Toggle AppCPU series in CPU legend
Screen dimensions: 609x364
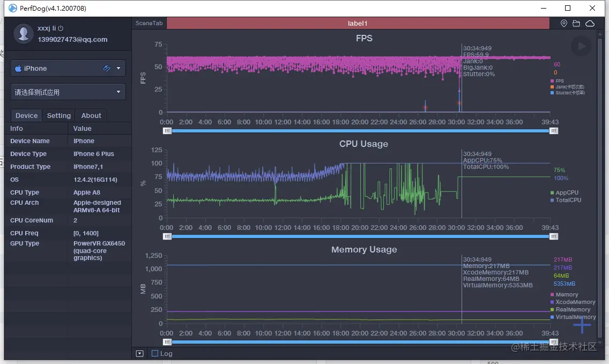pos(565,192)
